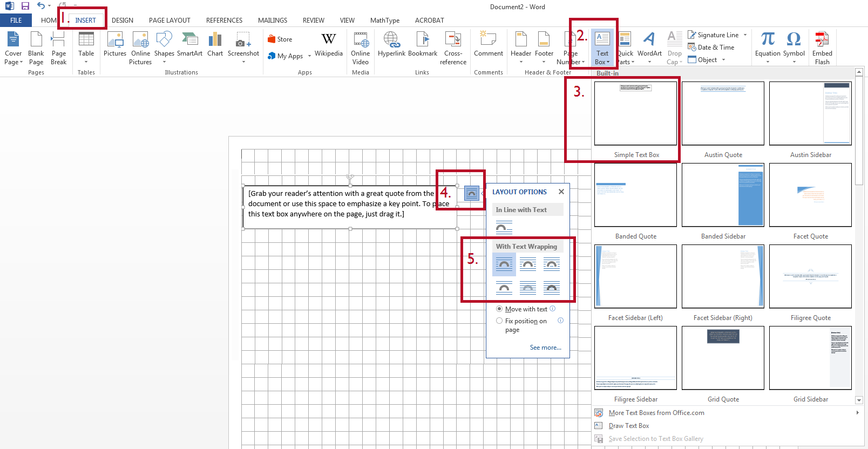
Task: Select the Filigree Quote thumbnail
Action: tap(810, 276)
